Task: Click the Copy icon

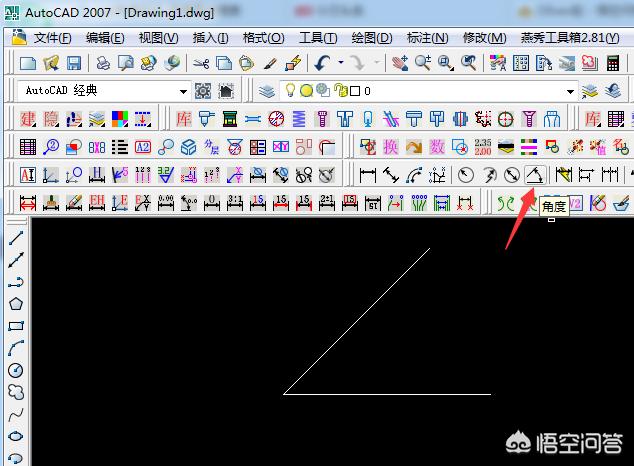Action: click(x=224, y=63)
